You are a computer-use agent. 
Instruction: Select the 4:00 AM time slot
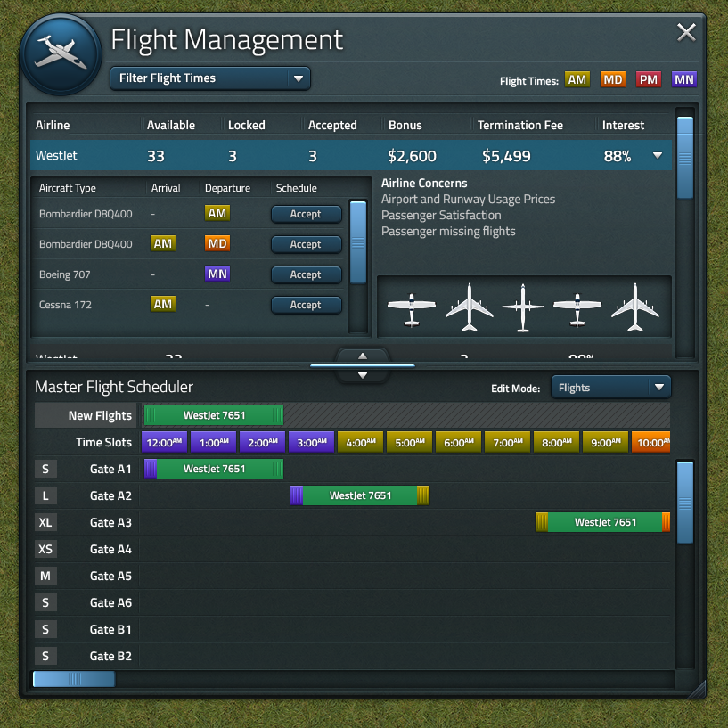pyautogui.click(x=360, y=443)
